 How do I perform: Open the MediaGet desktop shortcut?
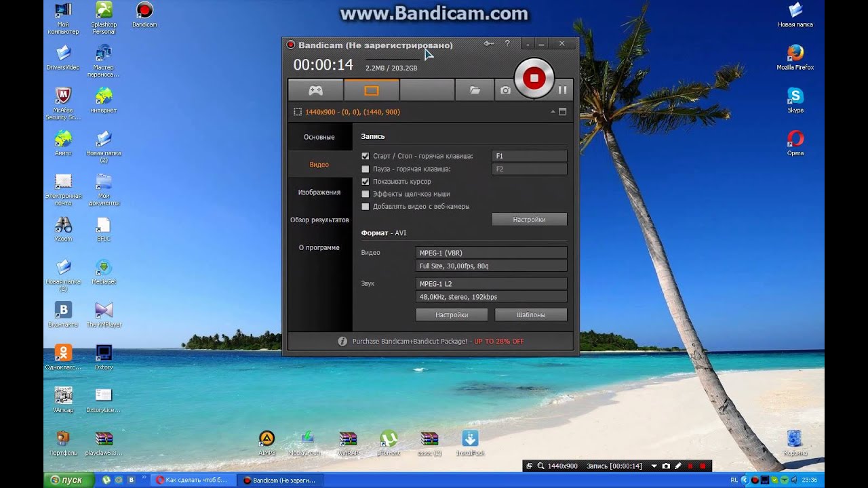pyautogui.click(x=104, y=272)
